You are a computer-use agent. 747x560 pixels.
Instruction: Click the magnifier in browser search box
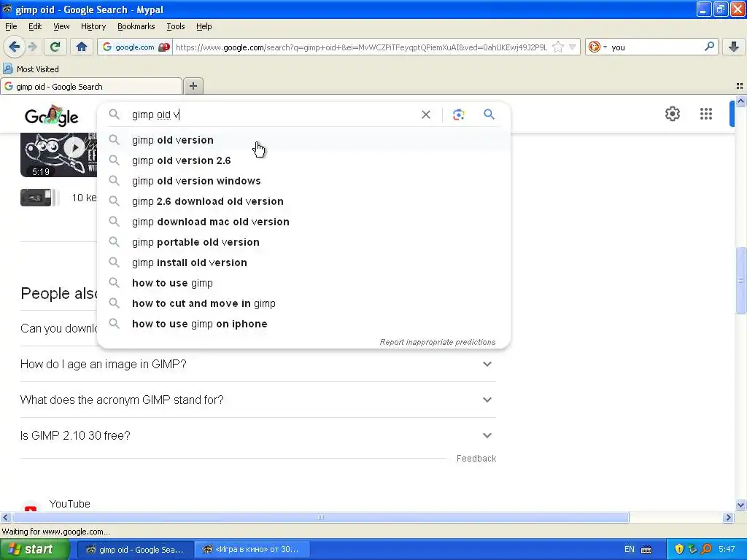tap(709, 47)
